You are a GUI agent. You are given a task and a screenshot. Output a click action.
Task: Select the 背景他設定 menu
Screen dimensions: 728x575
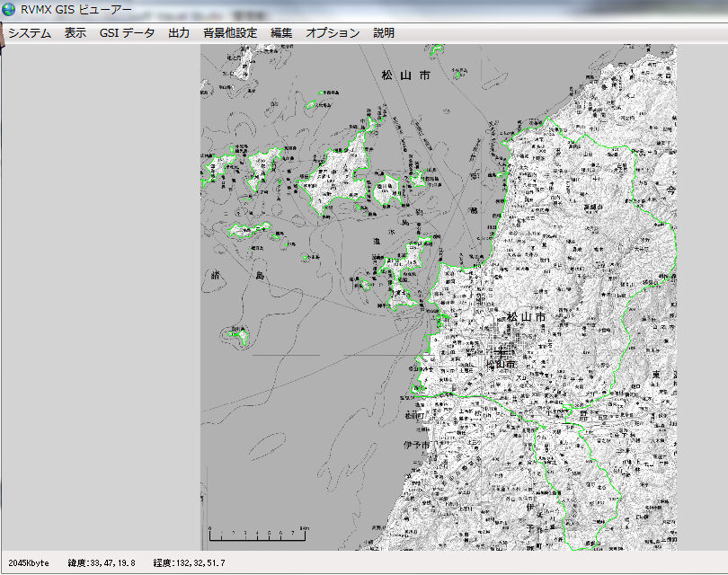230,32
